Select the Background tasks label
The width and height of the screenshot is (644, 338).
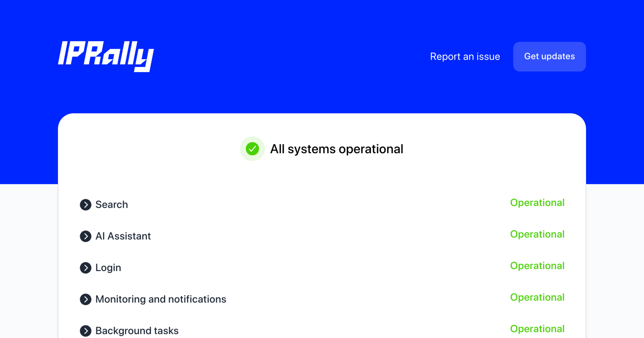137,331
